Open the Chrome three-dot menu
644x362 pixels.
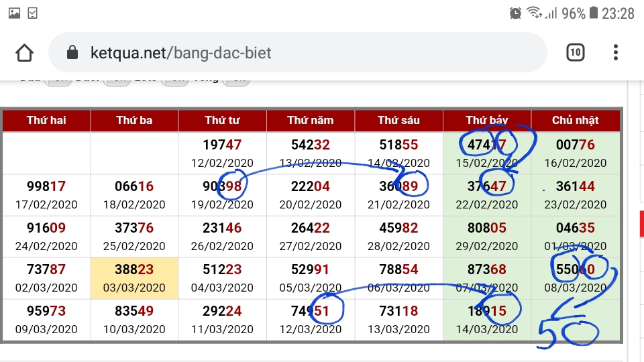click(x=615, y=52)
